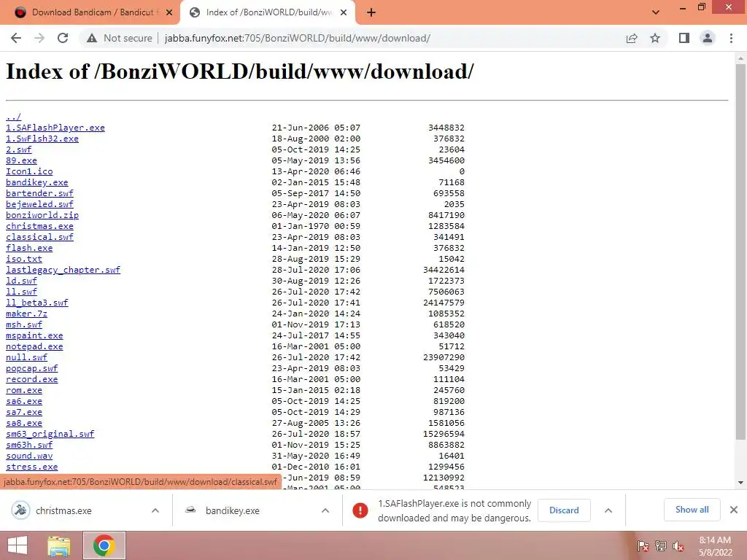Go back to the previous page
Image resolution: width=747 pixels, height=560 pixels.
16,38
